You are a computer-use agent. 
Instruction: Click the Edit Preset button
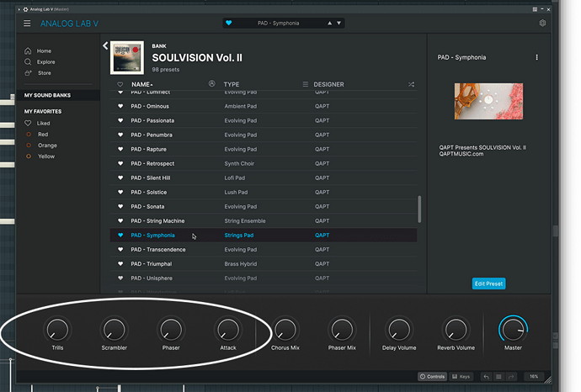(488, 283)
